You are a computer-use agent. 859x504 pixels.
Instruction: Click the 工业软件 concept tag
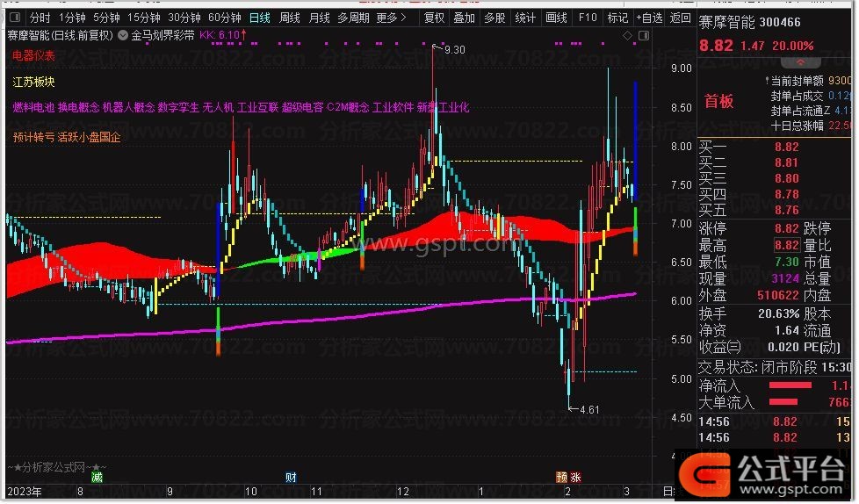point(393,107)
